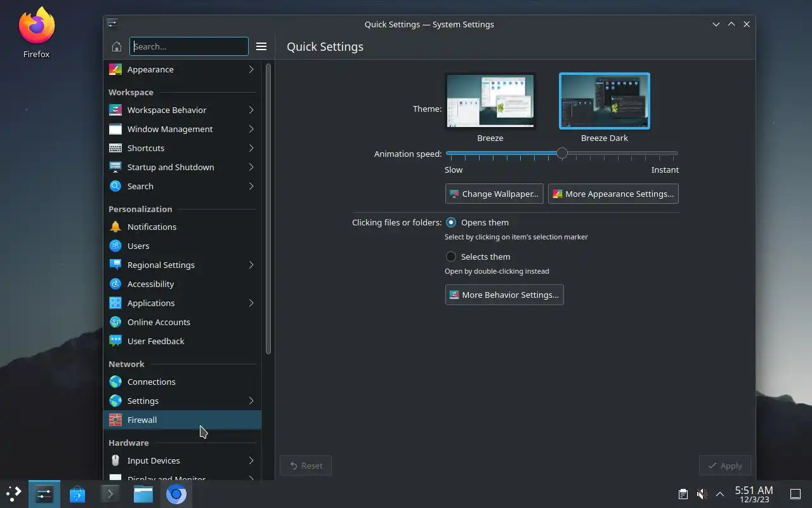The height and width of the screenshot is (508, 812).
Task: Expand the Search category arrow
Action: pyautogui.click(x=251, y=186)
